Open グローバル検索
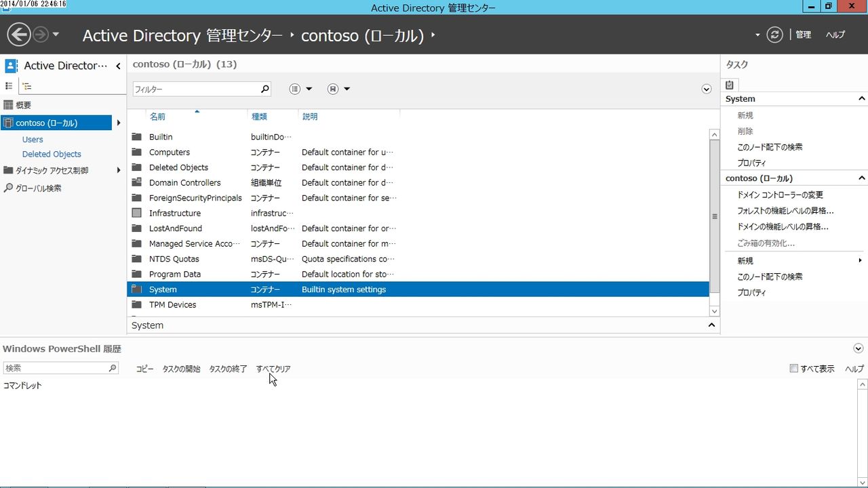Image resolution: width=868 pixels, height=488 pixels. click(38, 188)
